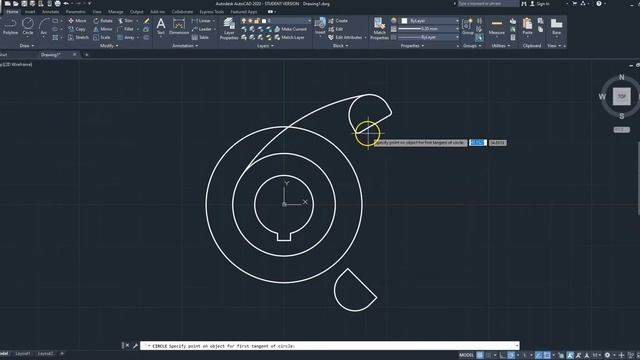The image size is (640, 360).
Task: Expand the Layers panel
Action: 265,46
